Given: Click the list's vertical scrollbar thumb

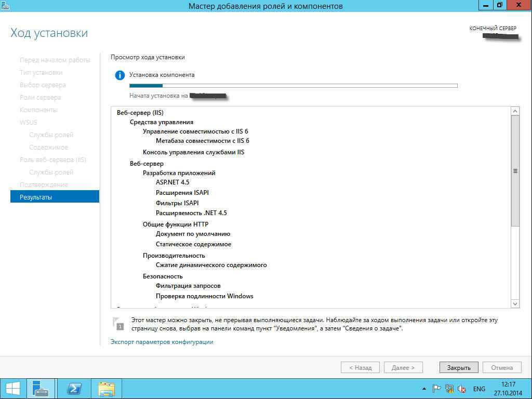Looking at the screenshot, I should tap(515, 170).
